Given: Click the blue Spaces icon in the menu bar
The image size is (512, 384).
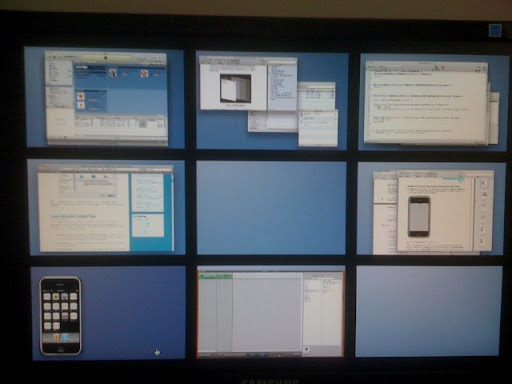Looking at the screenshot, I should pos(495,31).
